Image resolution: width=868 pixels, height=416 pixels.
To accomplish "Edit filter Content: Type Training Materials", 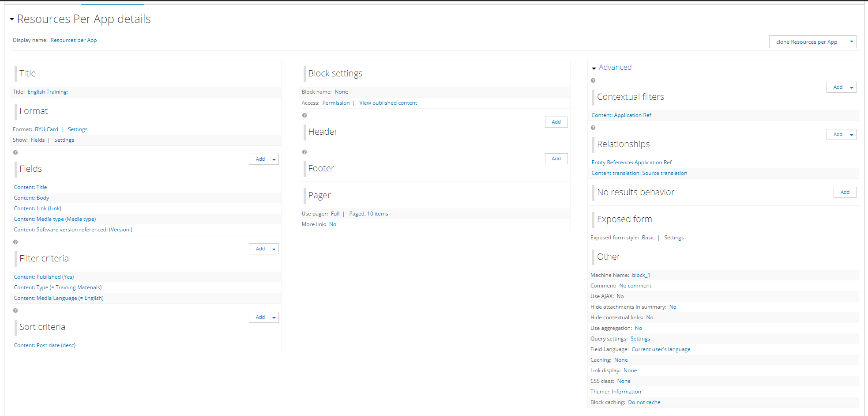I will pos(58,287).
